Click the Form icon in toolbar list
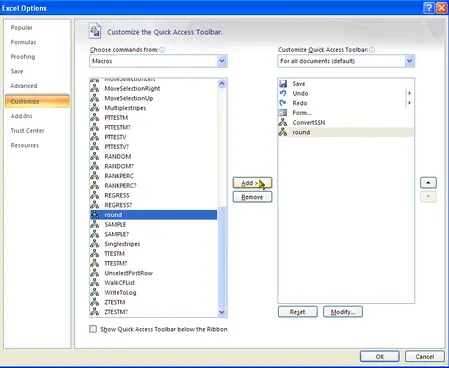 [x=283, y=113]
